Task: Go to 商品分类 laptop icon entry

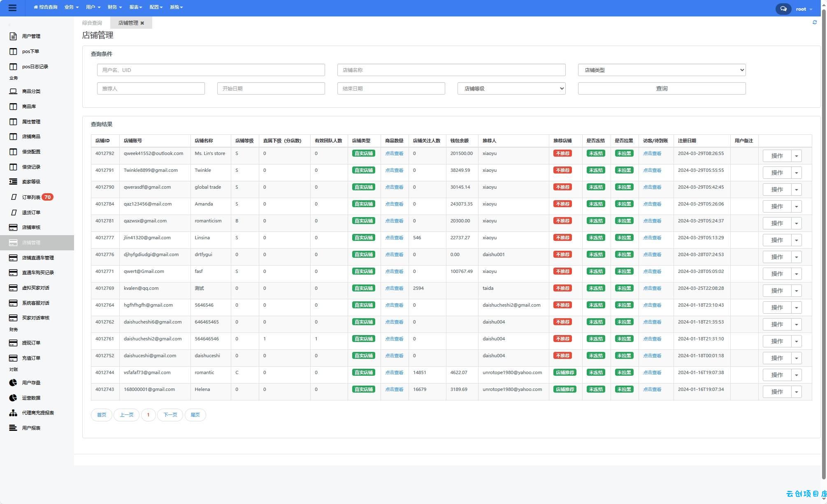Action: coord(13,91)
